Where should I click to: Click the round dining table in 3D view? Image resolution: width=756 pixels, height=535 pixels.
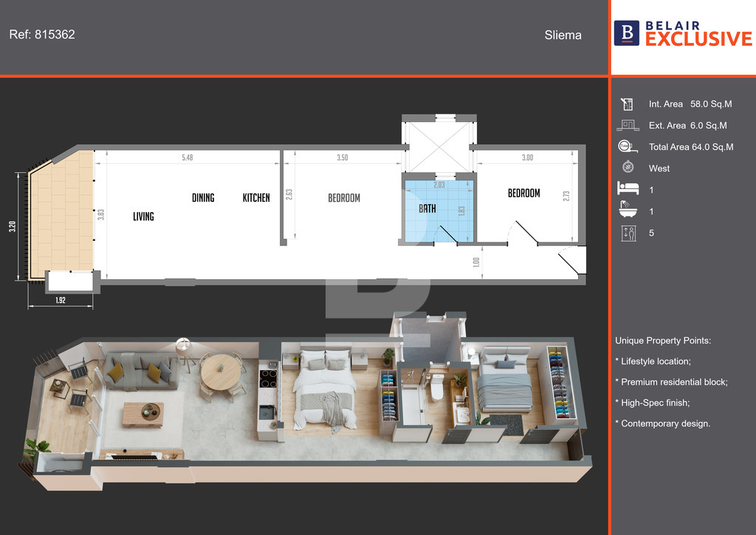point(221,371)
